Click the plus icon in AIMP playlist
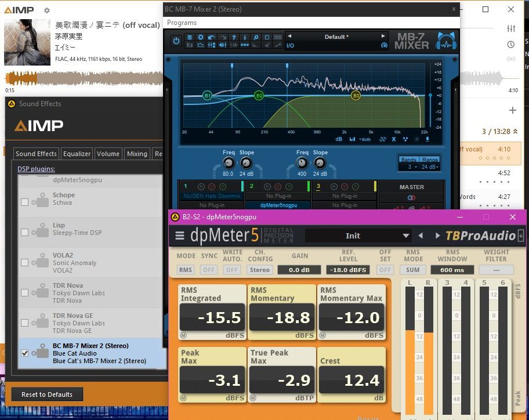The height and width of the screenshot is (420, 529). (513, 110)
